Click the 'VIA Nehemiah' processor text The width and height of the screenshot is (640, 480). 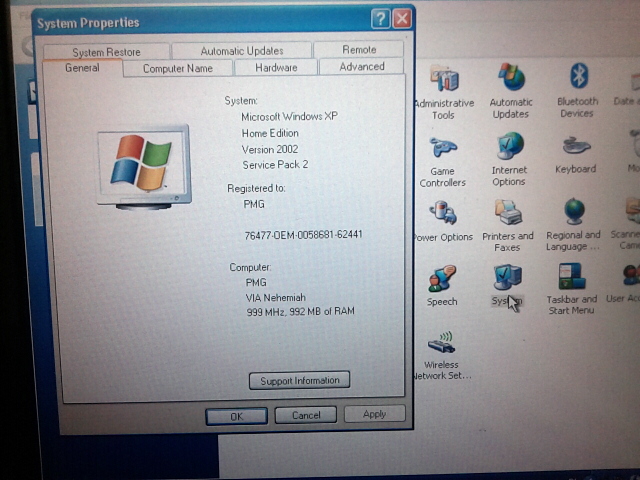(x=276, y=298)
